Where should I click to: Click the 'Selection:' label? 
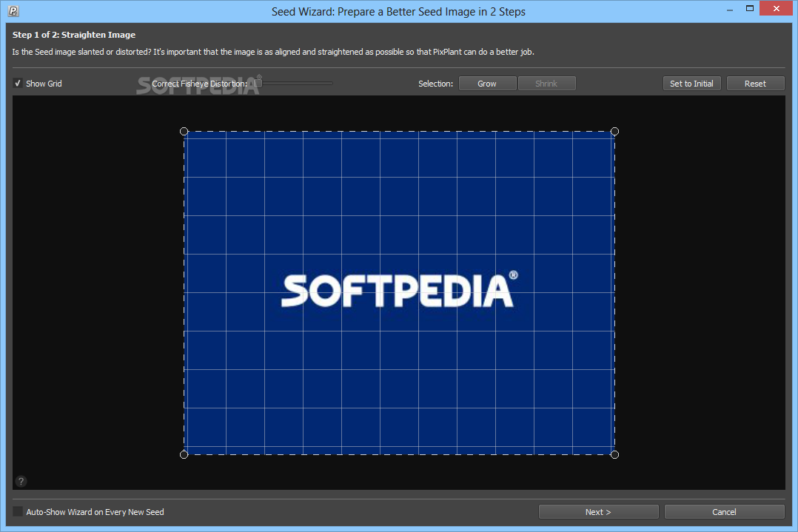coord(435,84)
